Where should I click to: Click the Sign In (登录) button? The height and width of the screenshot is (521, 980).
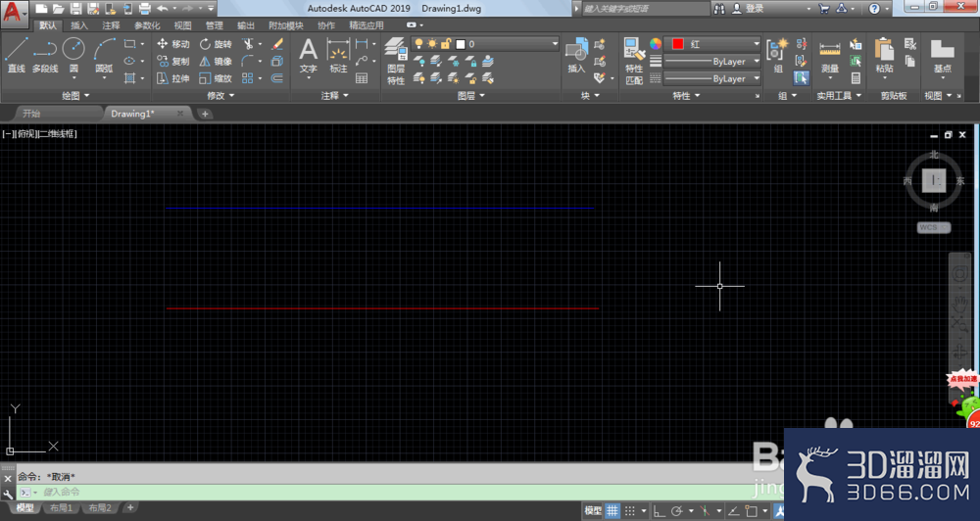[x=748, y=8]
